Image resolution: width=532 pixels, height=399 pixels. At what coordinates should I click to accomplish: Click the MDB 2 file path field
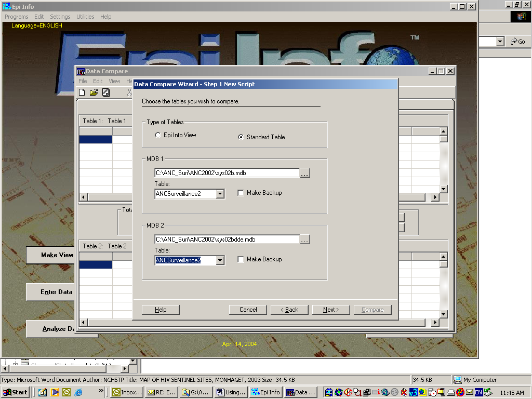(227, 240)
